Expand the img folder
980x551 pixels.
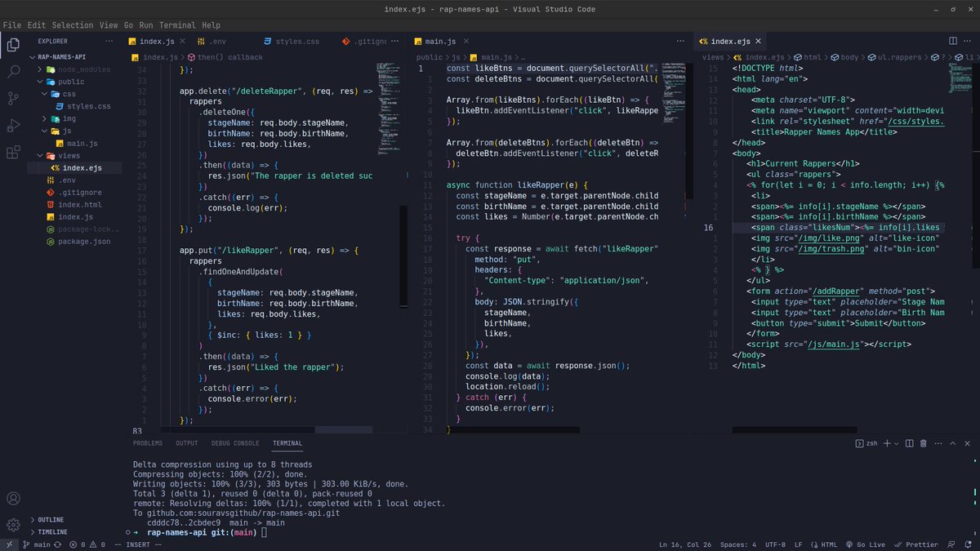[77, 118]
